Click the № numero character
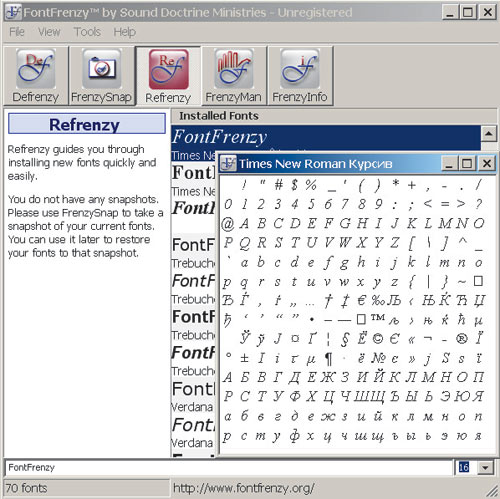 [378, 358]
